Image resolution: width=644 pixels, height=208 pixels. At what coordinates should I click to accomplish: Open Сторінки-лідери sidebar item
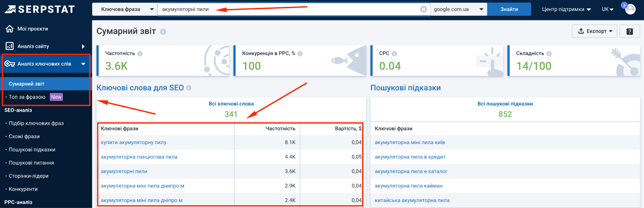[x=29, y=176]
